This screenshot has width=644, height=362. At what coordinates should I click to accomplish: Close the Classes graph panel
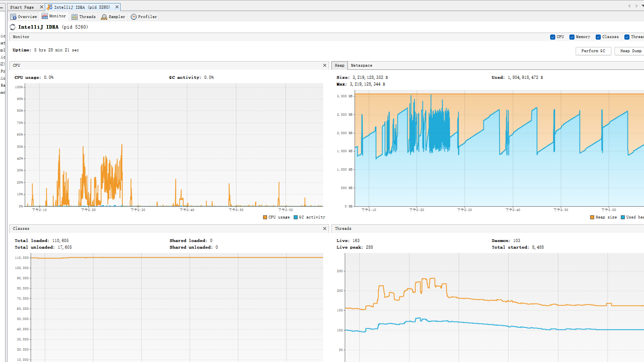coord(325,229)
